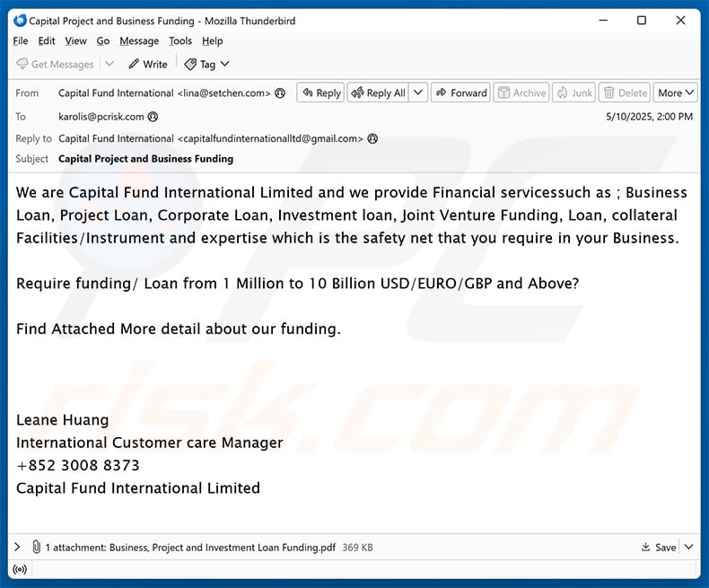Screen dimensions: 709x588
Task: Open the Go menu
Action: tap(103, 41)
